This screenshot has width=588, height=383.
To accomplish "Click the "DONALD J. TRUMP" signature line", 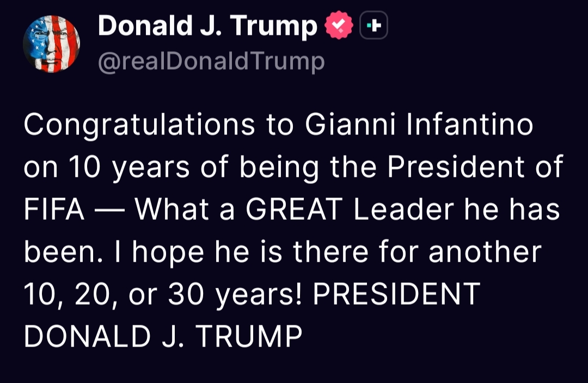I will [x=163, y=337].
